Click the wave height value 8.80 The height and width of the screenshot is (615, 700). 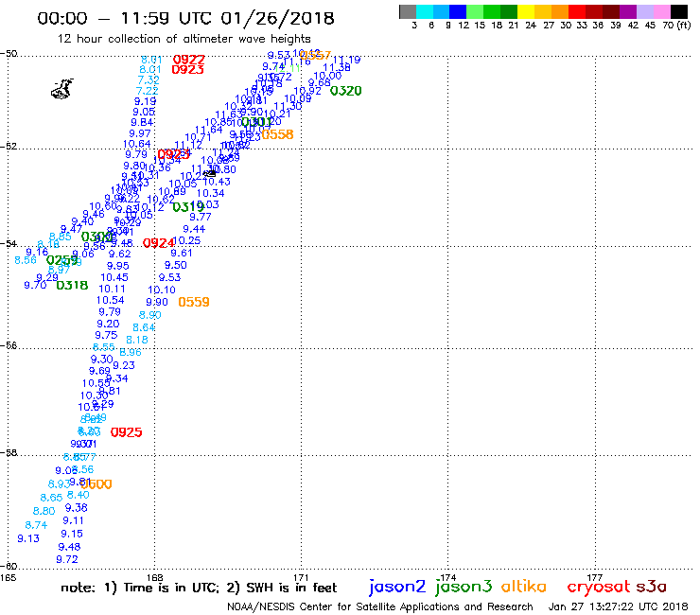pyautogui.click(x=44, y=511)
